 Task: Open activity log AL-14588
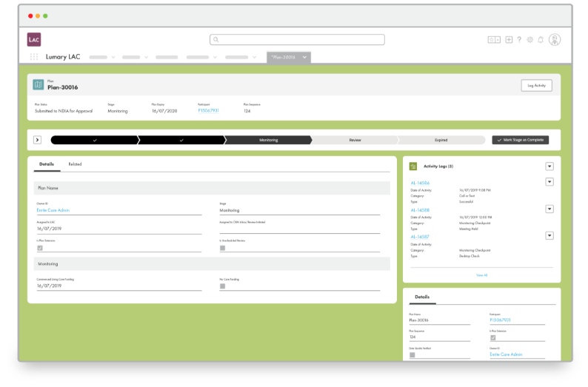(x=420, y=210)
